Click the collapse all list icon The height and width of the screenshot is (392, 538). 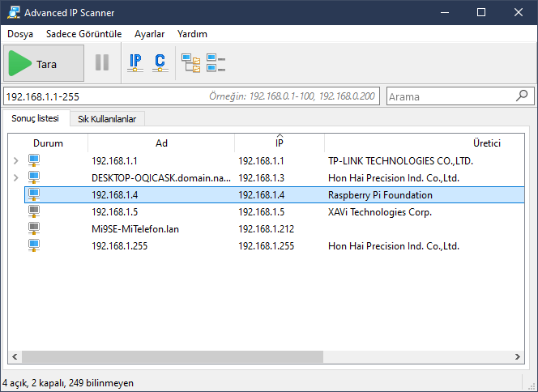click(x=216, y=62)
